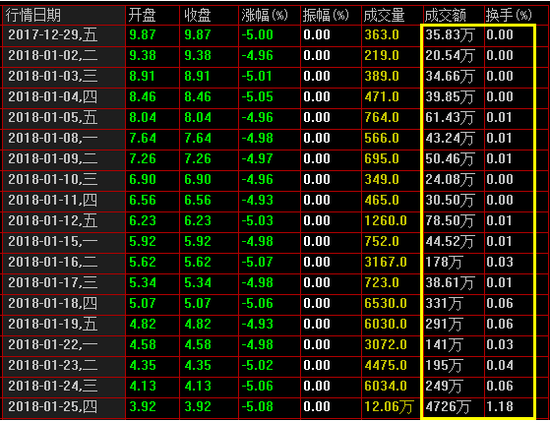Select the date row 2018-01-10,三

coord(53,180)
